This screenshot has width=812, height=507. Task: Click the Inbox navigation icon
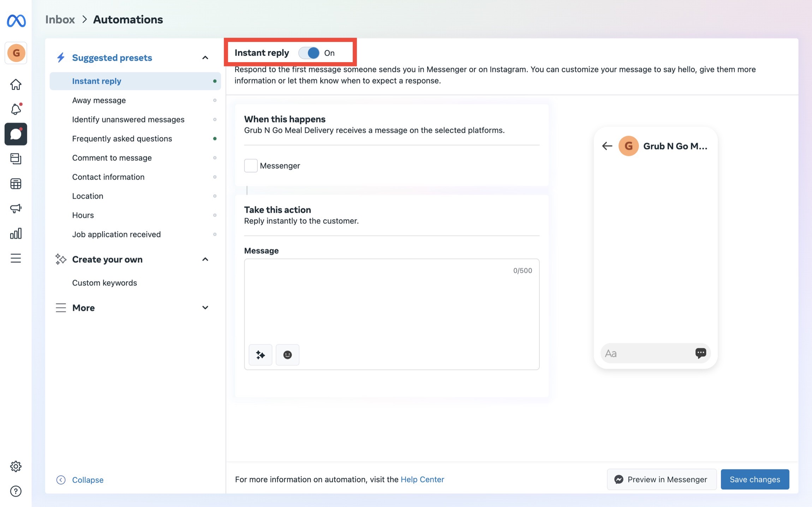(16, 134)
